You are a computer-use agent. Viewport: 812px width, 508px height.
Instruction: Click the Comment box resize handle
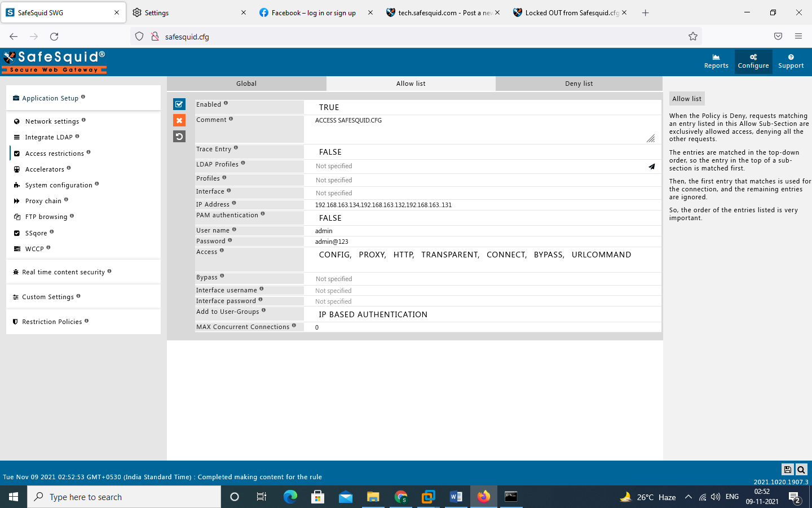tap(651, 138)
